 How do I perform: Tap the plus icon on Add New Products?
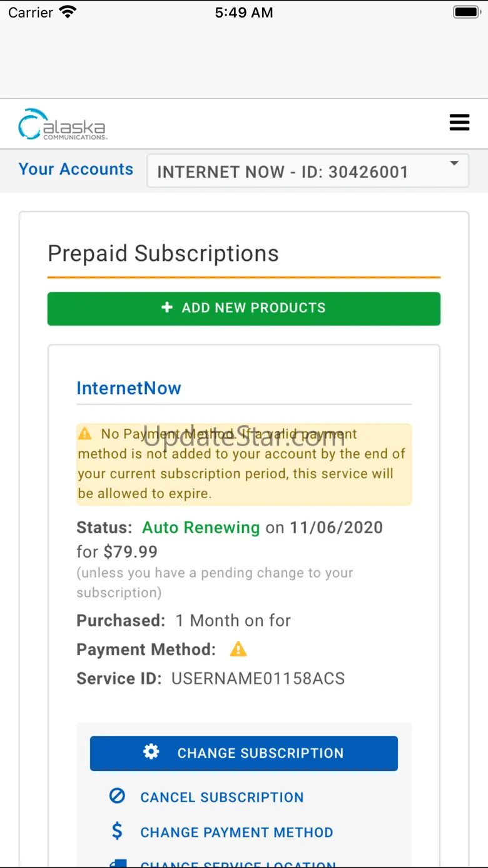click(x=167, y=307)
